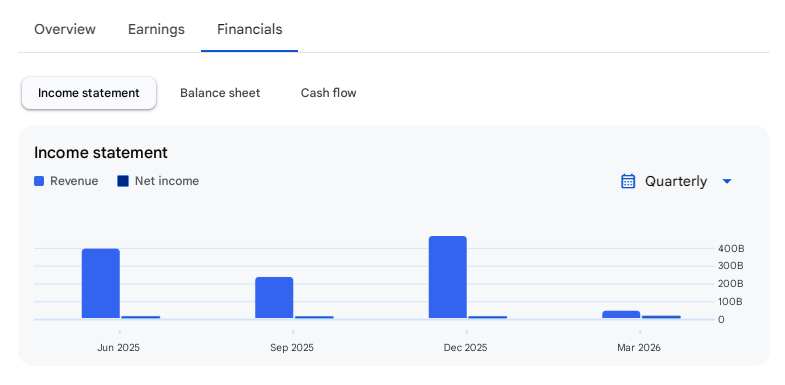Click the Net income legend swatch
The image size is (785, 385).
[123, 181]
